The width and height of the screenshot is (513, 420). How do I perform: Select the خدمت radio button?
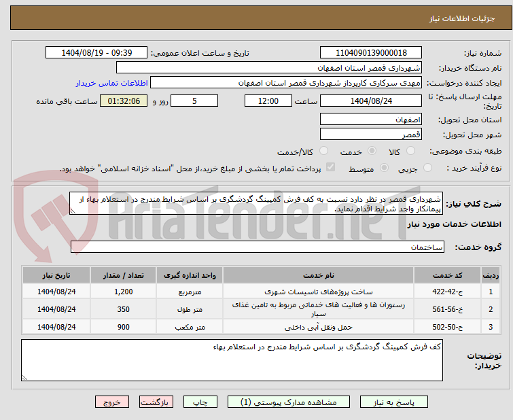click(372, 151)
